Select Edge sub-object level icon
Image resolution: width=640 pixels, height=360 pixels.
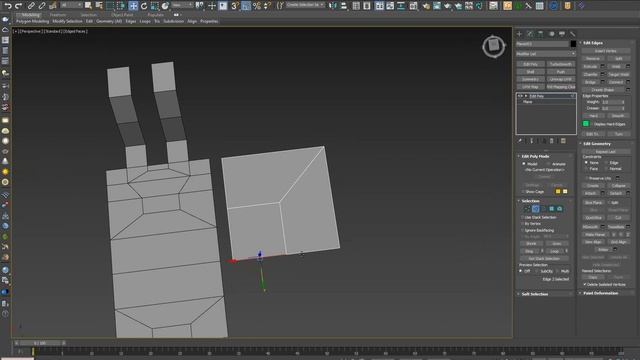536,209
